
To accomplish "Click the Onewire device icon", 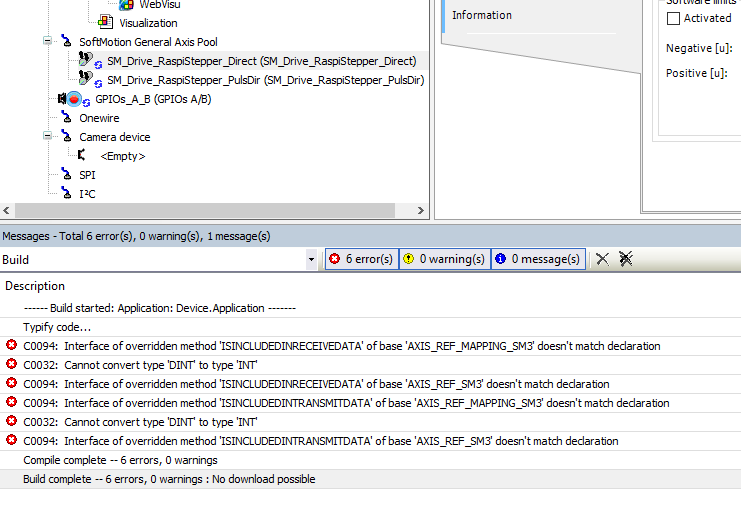I will click(x=66, y=118).
